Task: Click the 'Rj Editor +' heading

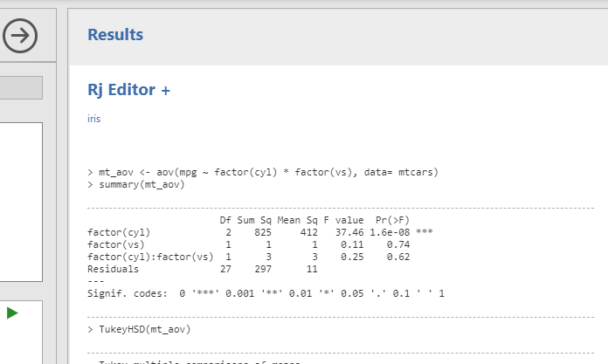Action: point(128,90)
